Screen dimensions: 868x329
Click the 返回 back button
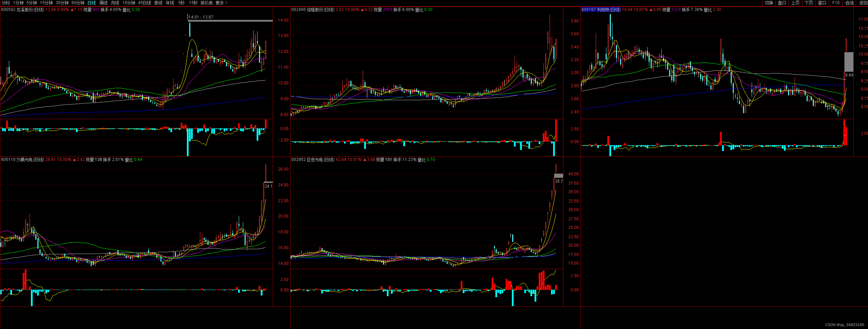(x=863, y=3)
